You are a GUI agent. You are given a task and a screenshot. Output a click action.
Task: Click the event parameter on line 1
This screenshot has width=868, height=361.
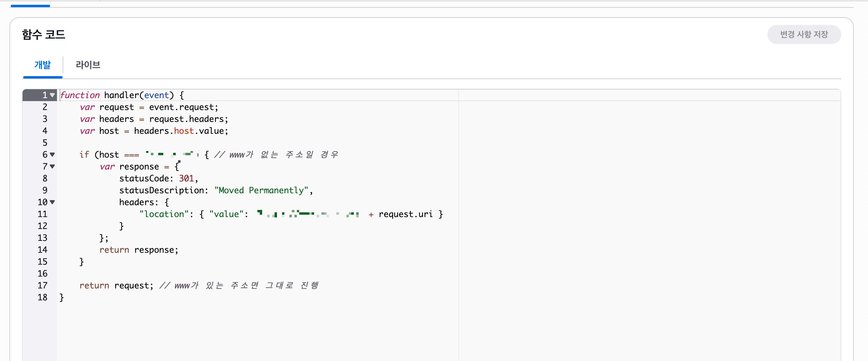coord(156,95)
